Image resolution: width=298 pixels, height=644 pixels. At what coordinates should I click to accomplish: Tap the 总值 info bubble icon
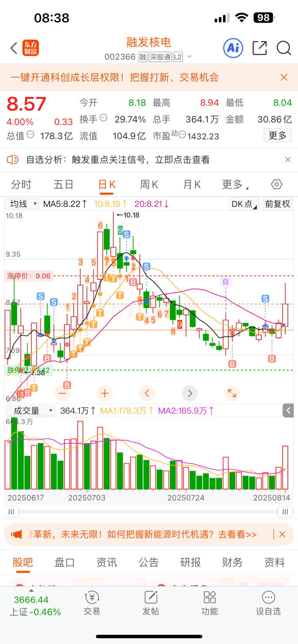(31, 134)
